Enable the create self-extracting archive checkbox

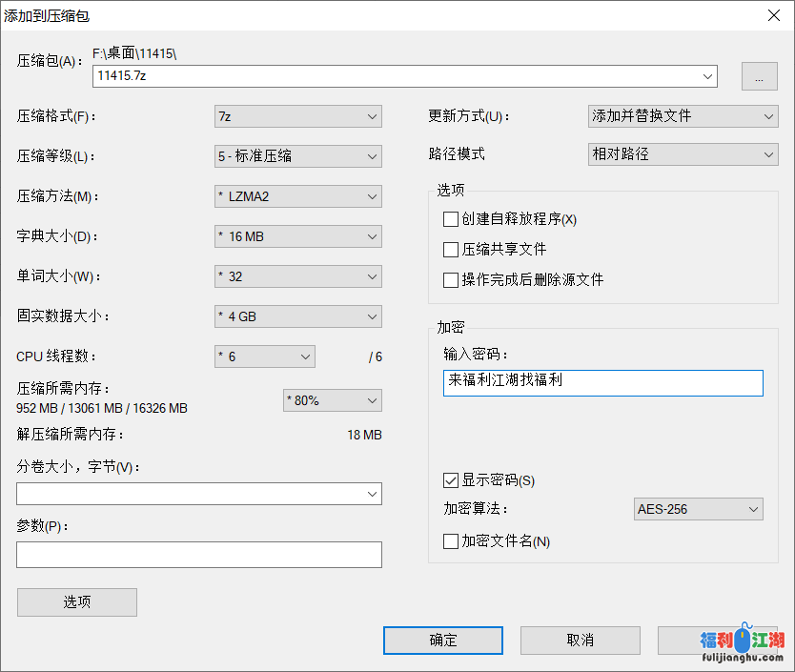point(451,219)
